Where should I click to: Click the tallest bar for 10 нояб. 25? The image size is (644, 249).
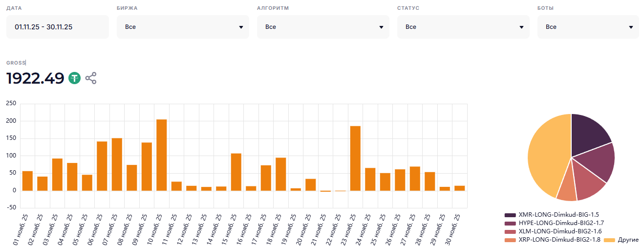point(162,155)
